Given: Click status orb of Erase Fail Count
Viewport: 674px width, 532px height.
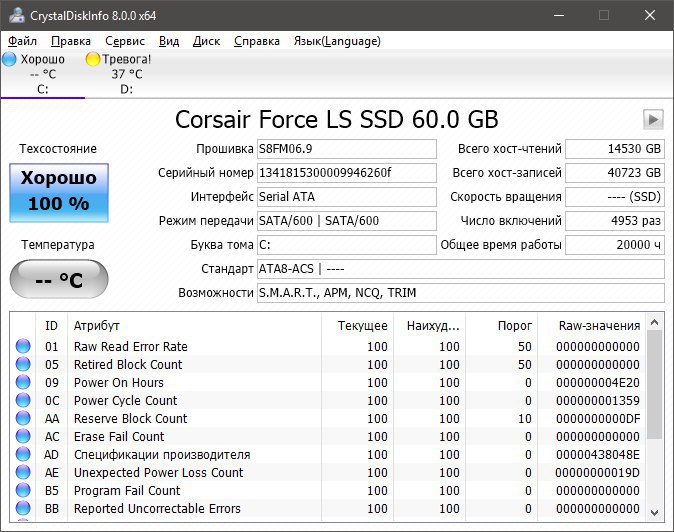Looking at the screenshot, I should click(23, 436).
